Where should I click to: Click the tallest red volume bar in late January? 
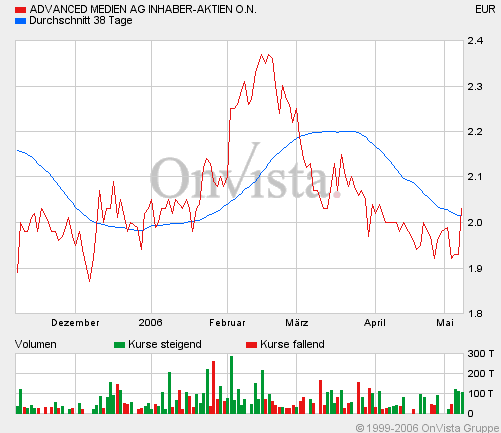(x=213, y=387)
